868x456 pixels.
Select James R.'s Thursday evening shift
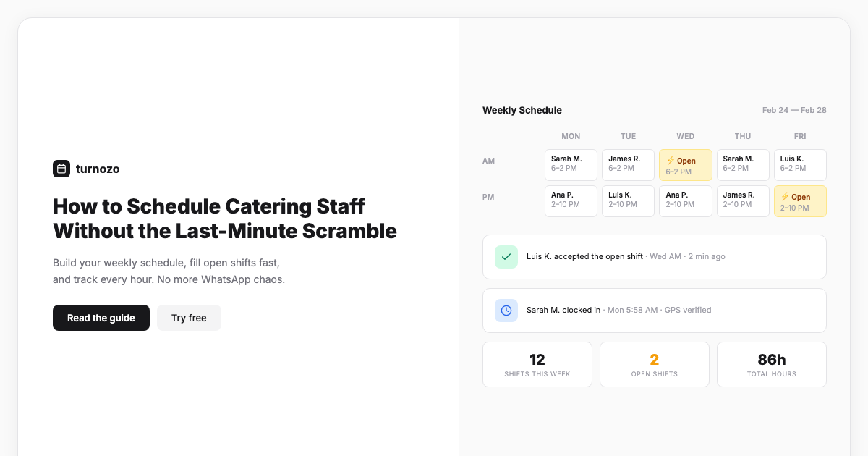coord(743,200)
